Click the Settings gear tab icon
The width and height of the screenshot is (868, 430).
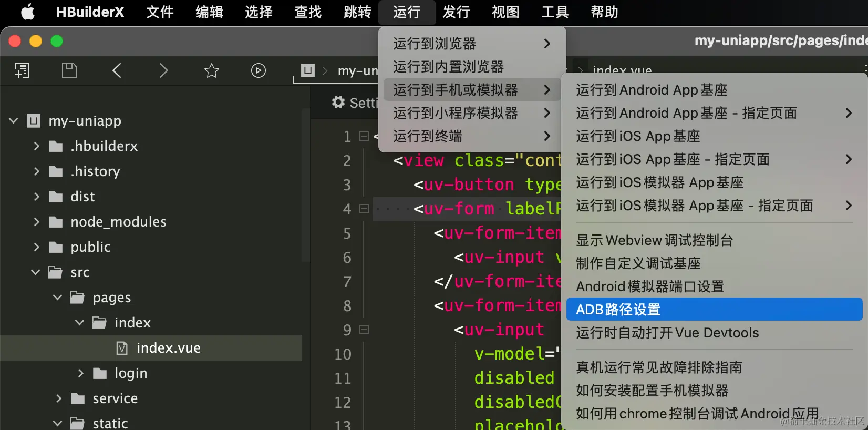click(338, 103)
